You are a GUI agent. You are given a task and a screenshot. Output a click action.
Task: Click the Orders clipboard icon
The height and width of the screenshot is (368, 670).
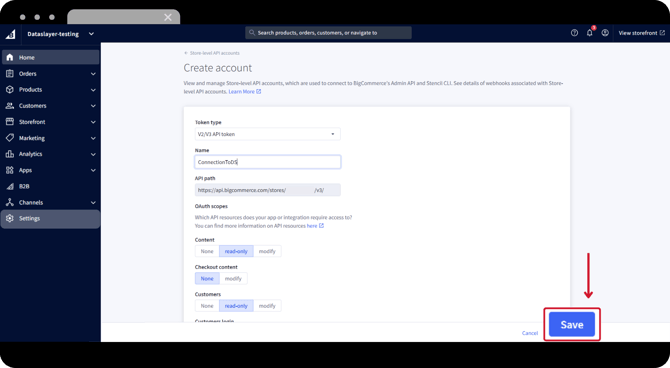coord(10,74)
